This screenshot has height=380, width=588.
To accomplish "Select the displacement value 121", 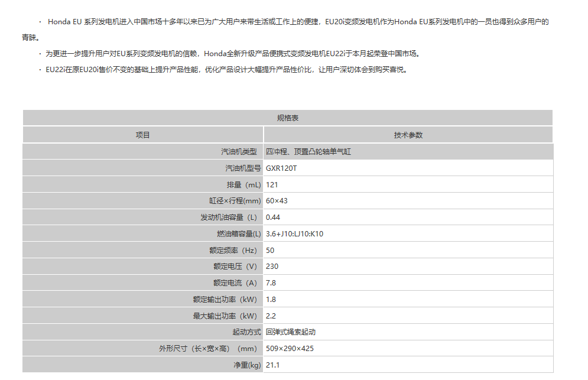I will (272, 184).
